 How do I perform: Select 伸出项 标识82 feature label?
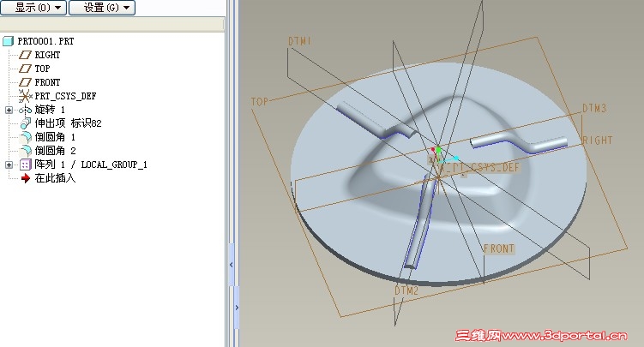point(68,123)
